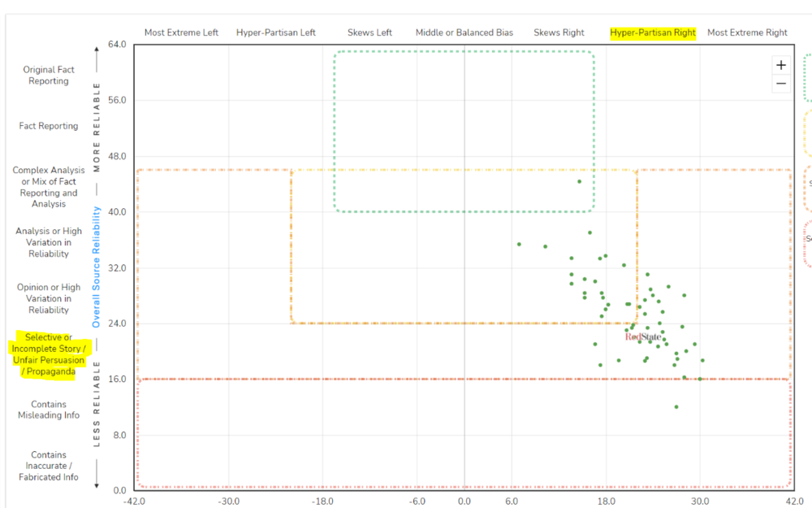Click the lowest green dot below the red line
This screenshot has width=812, height=508.
(676, 406)
